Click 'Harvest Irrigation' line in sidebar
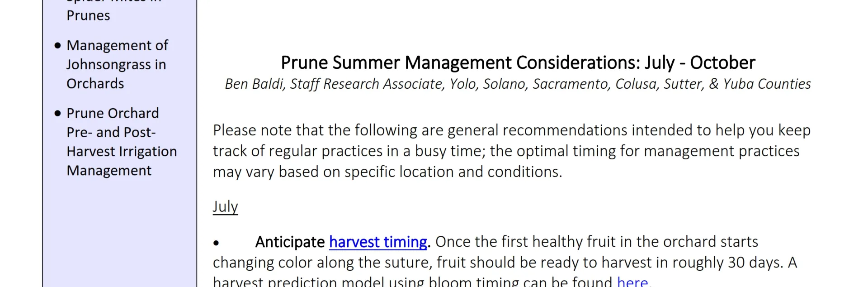This screenshot has width=868, height=287. [x=122, y=152]
